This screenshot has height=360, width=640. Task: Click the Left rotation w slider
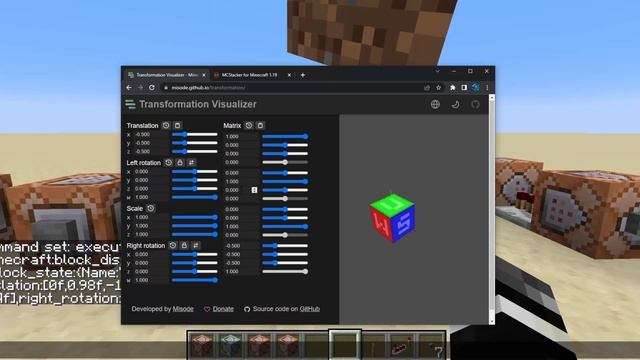(x=195, y=197)
